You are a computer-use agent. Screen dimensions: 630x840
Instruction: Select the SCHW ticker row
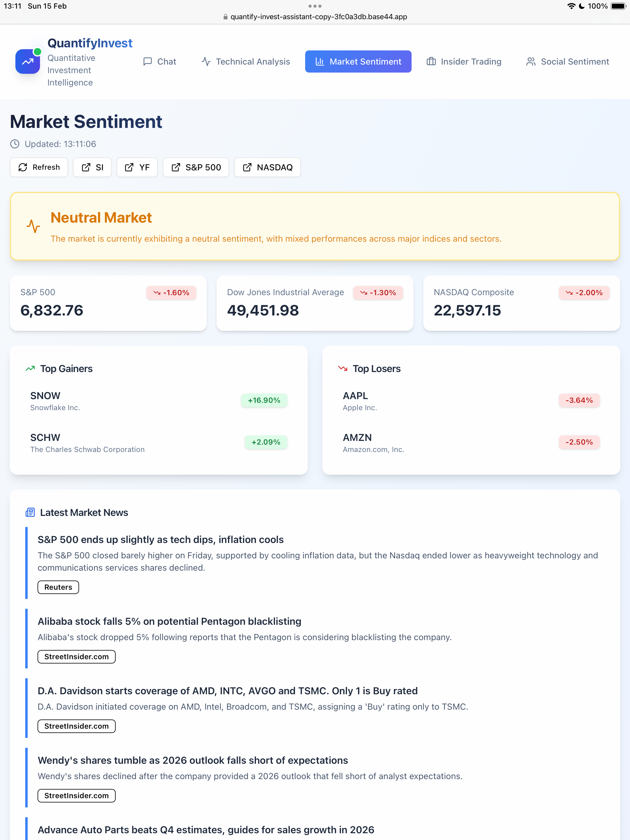coord(159,442)
